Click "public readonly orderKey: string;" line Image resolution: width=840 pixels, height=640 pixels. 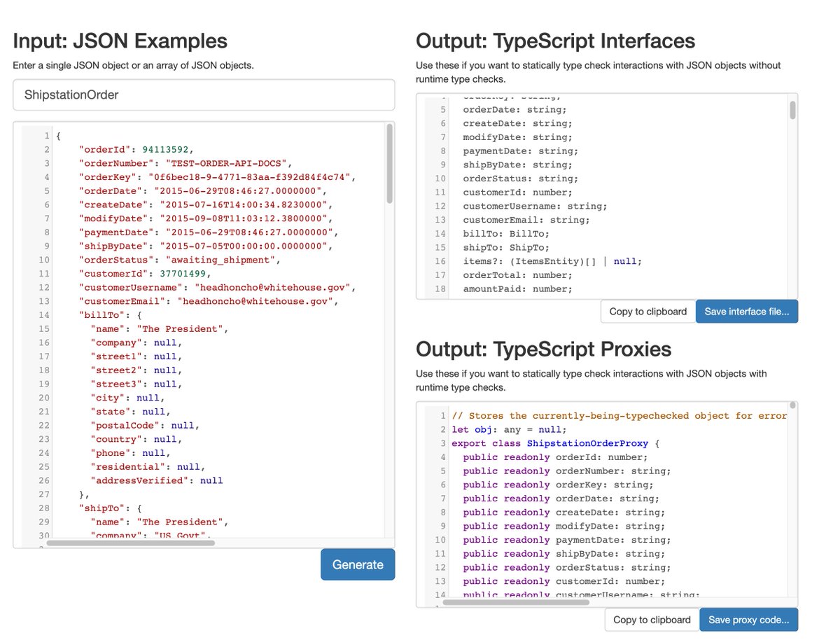point(558,485)
